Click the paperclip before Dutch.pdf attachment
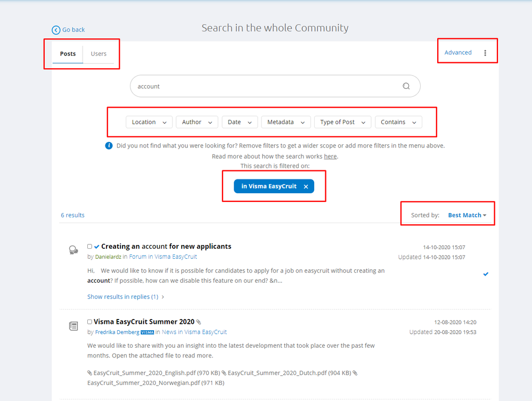This screenshot has width=532, height=401. click(x=224, y=373)
